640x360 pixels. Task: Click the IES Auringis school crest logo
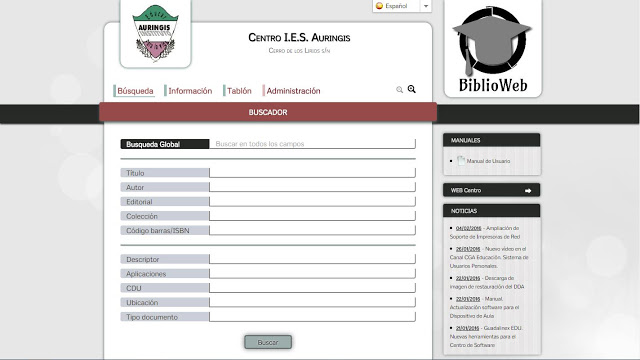click(x=156, y=33)
